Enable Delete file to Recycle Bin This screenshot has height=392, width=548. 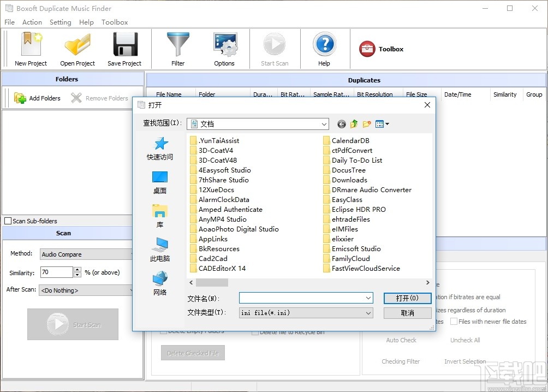(x=255, y=331)
